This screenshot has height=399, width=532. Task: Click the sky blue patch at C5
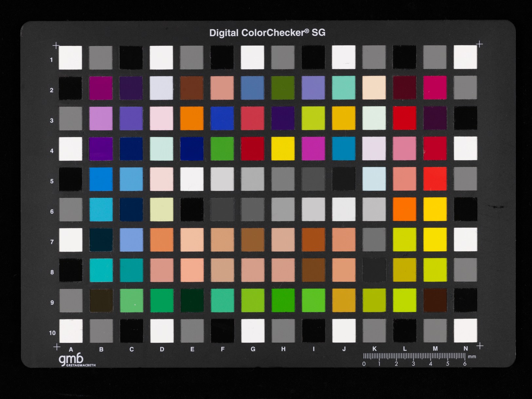click(131, 179)
